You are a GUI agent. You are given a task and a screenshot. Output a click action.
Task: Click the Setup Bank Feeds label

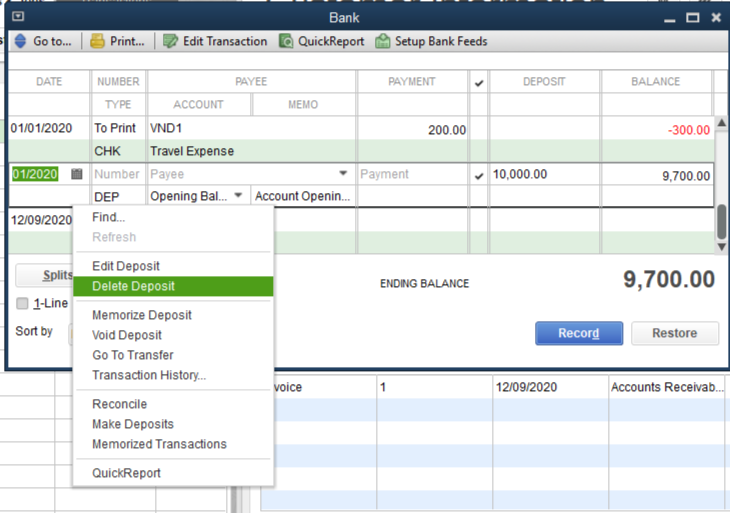pyautogui.click(x=441, y=41)
